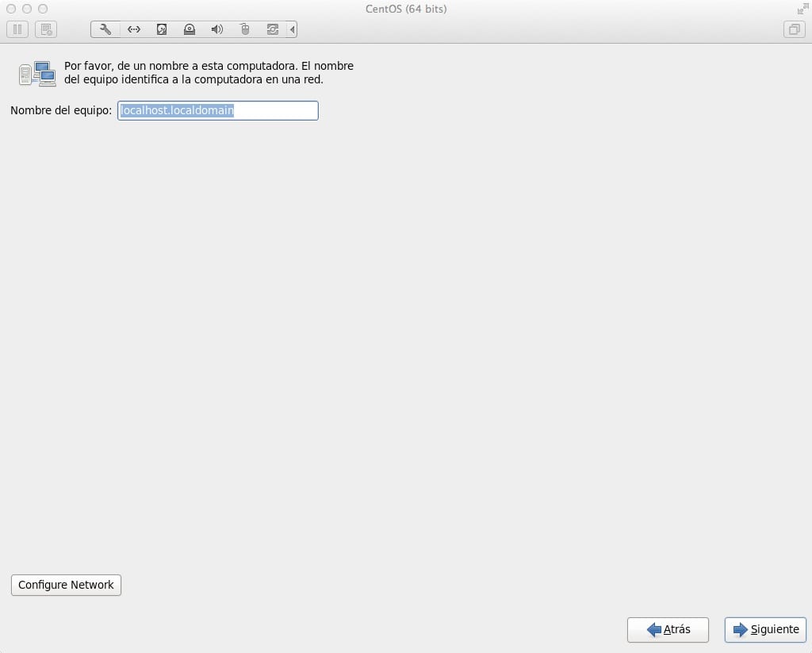Click the USB mouse device icon

click(x=245, y=30)
